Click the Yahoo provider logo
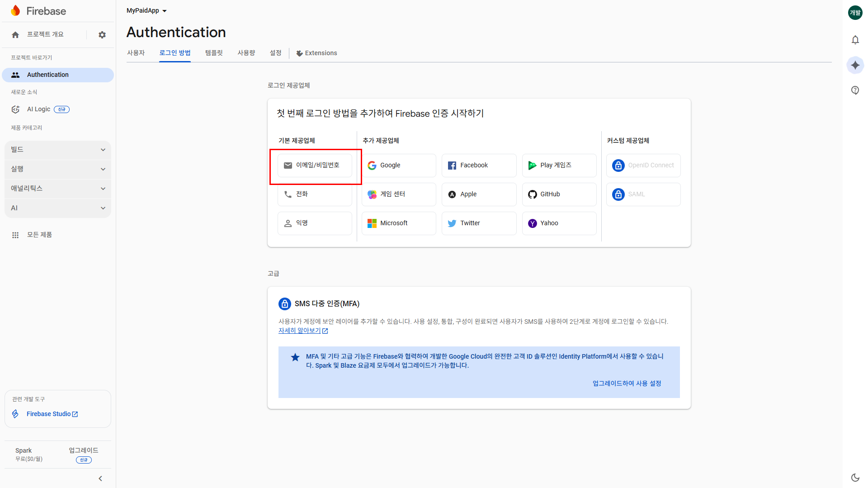The width and height of the screenshot is (868, 488). (533, 223)
